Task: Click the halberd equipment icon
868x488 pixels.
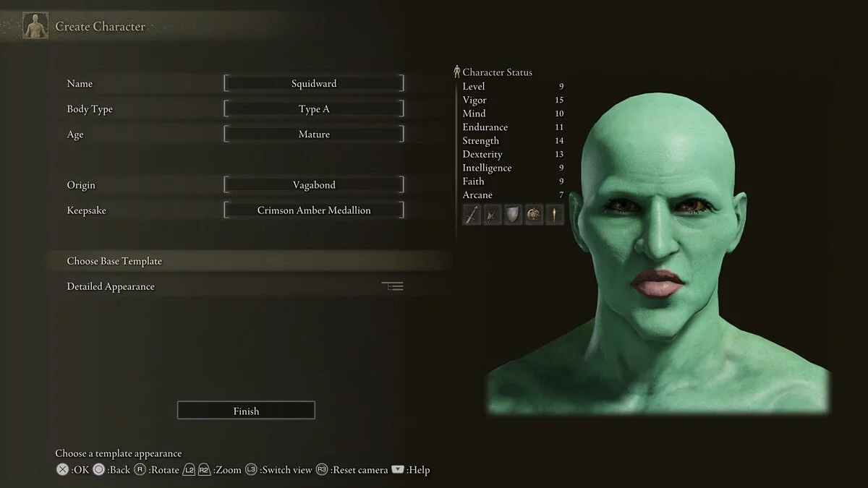Action: [493, 215]
